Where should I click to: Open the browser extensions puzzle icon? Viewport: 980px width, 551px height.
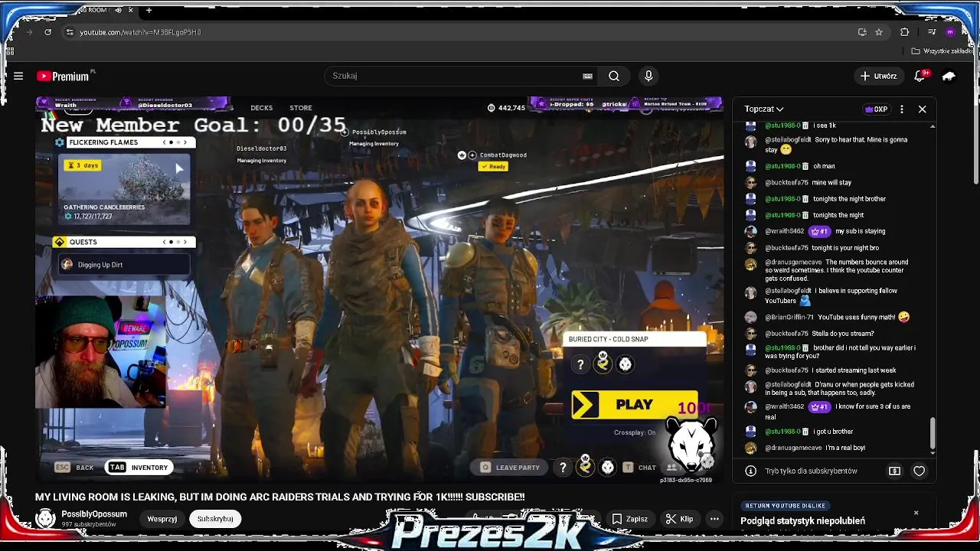905,32
